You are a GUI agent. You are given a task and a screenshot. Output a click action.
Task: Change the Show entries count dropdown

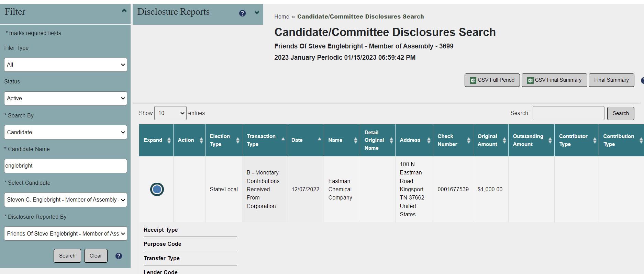pos(170,113)
